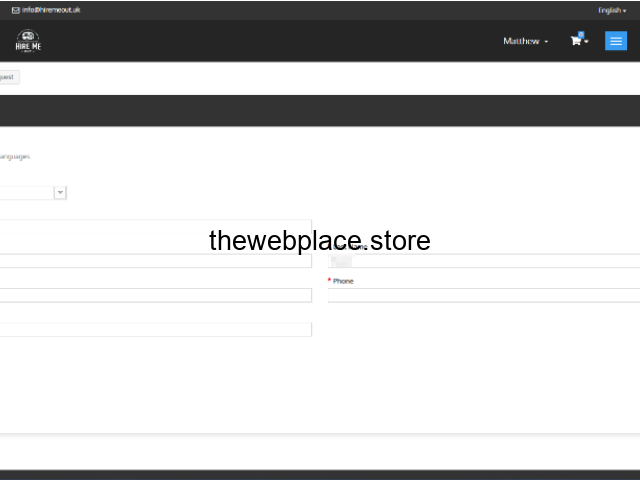Click the envelope icon beside the email address
This screenshot has height=480, width=640.
coord(16,10)
